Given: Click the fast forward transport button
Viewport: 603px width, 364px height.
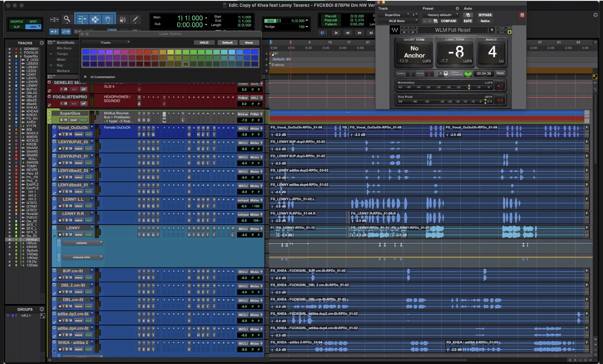Looking at the screenshot, I should (x=359, y=33).
